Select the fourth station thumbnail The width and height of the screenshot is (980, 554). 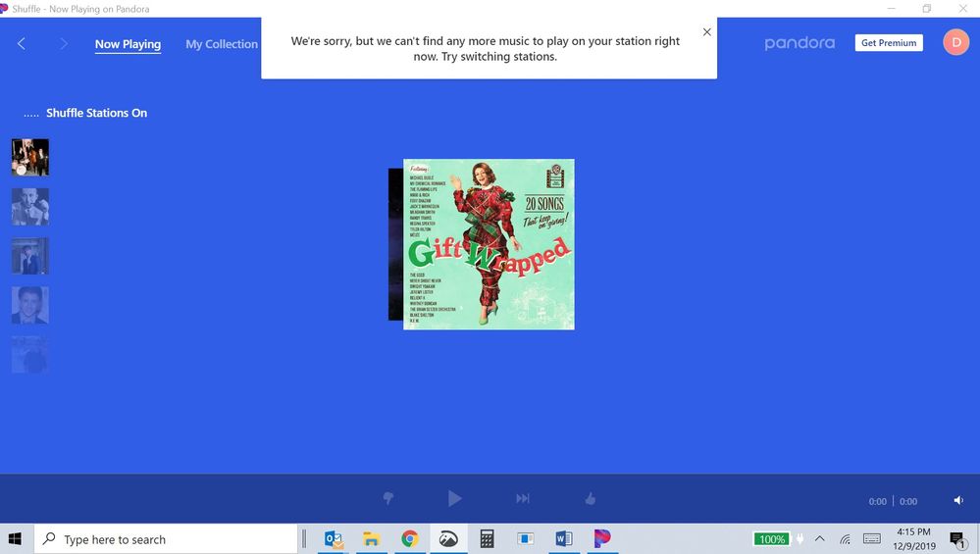point(30,305)
